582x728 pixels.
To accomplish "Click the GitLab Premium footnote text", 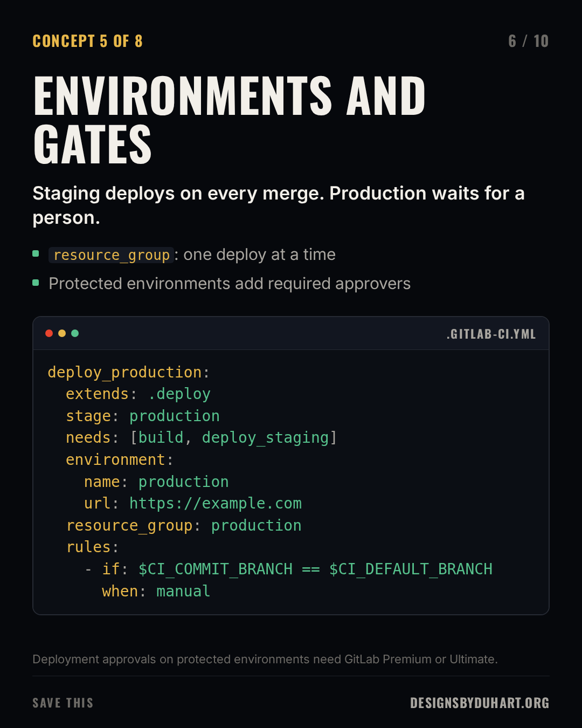I will (265, 659).
